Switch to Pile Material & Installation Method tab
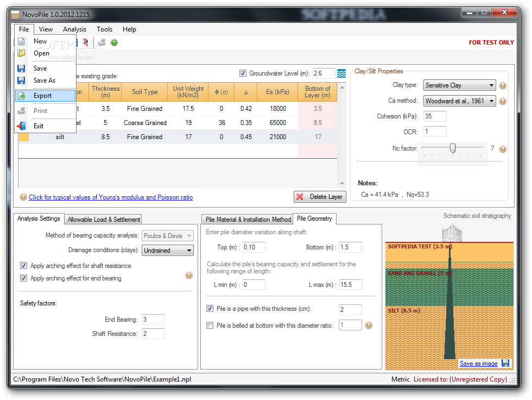 coord(248,220)
